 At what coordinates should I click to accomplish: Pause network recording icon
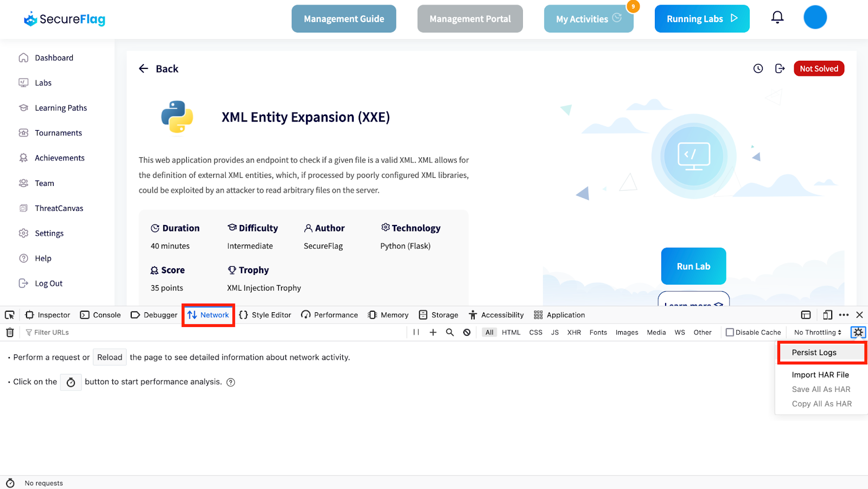tap(416, 332)
